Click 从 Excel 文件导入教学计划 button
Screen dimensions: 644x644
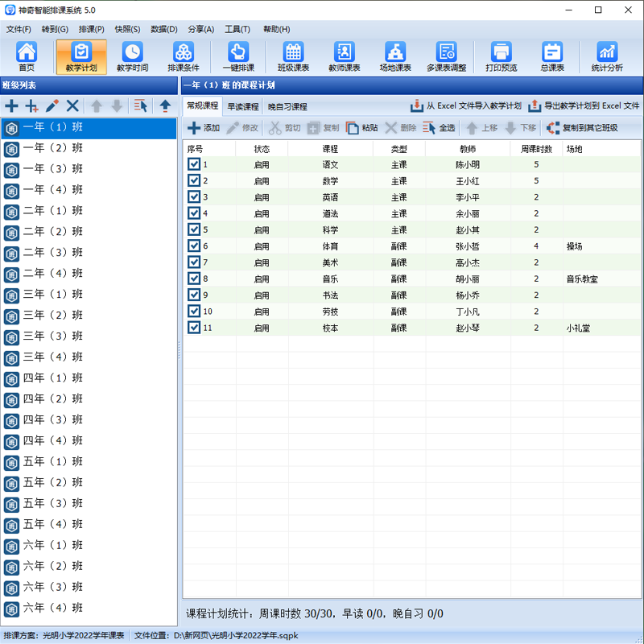coord(466,105)
